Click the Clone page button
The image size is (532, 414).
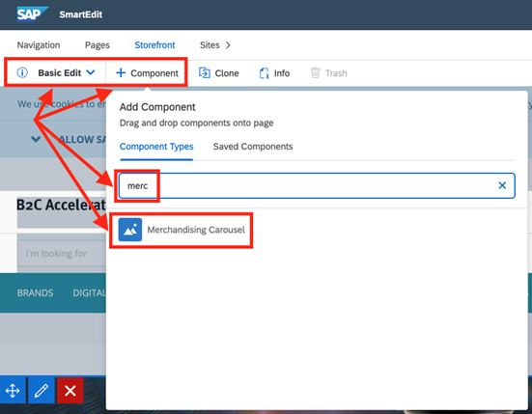point(219,73)
